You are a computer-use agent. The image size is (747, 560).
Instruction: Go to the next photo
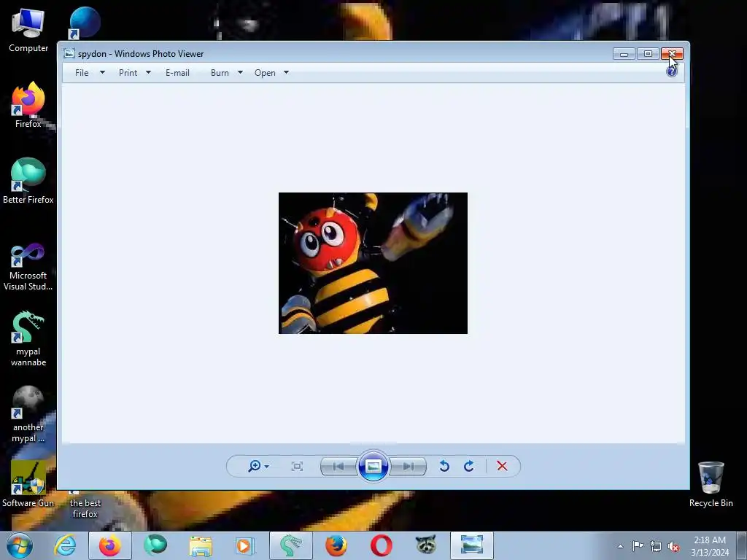point(409,466)
